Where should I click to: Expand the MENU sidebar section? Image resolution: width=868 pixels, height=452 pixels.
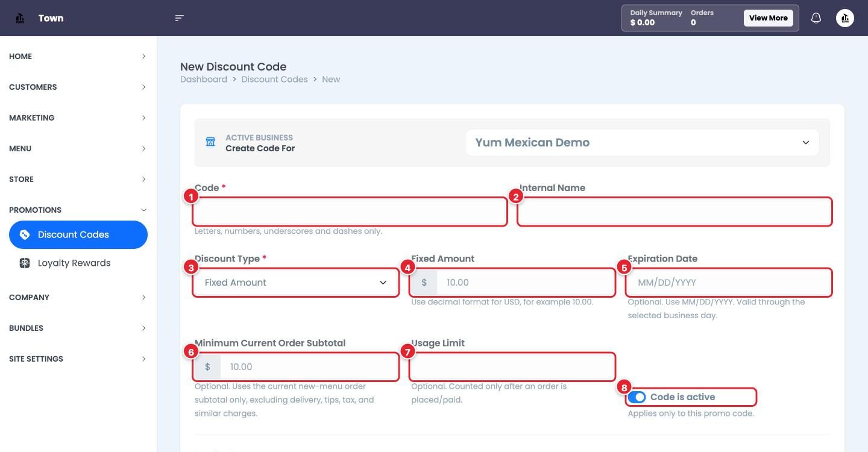[x=78, y=149]
